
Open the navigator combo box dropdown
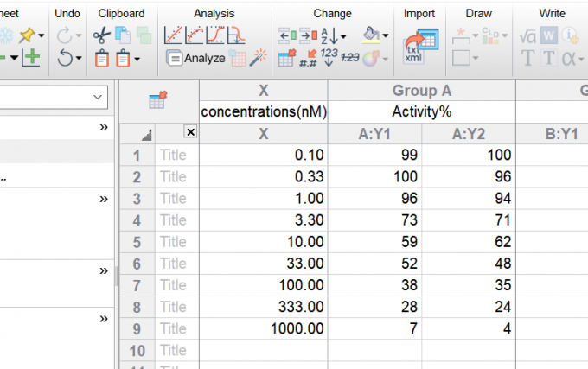click(97, 99)
